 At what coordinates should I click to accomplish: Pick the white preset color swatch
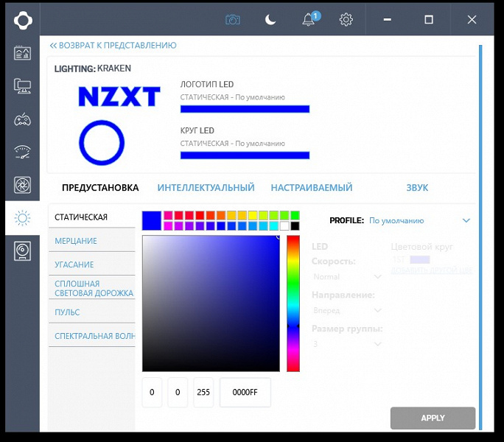[284, 226]
